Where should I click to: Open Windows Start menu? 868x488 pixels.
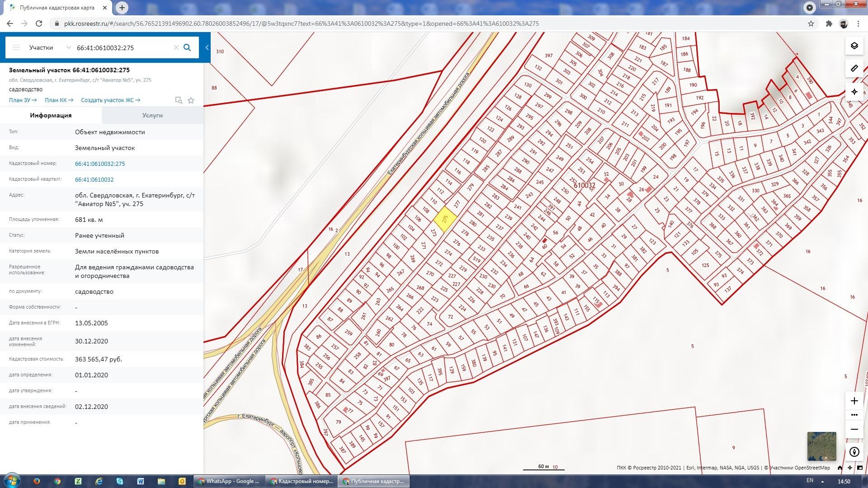coord(12,481)
